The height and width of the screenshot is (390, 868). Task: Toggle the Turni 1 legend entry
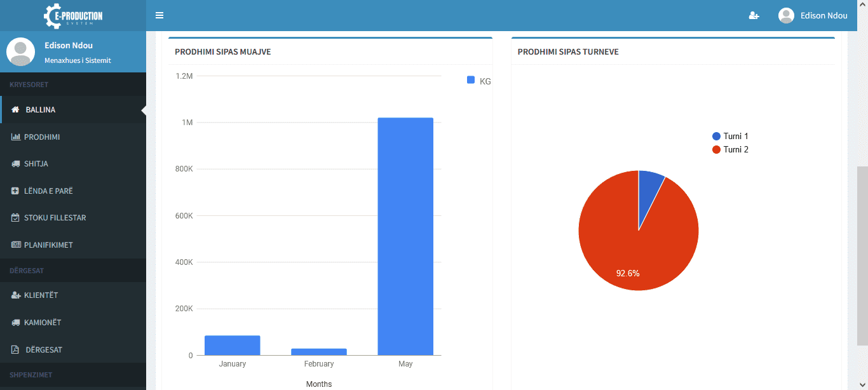tap(730, 136)
